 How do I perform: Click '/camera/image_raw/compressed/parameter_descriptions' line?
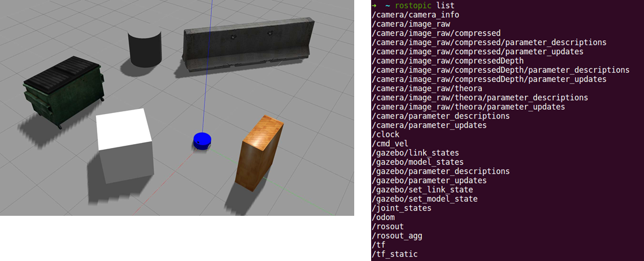(489, 42)
